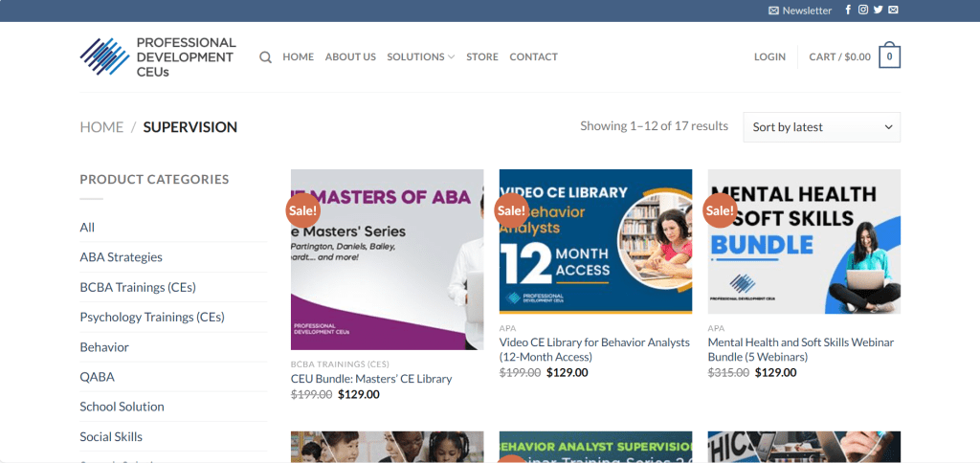Click the Twitter bird icon

[x=879, y=11]
